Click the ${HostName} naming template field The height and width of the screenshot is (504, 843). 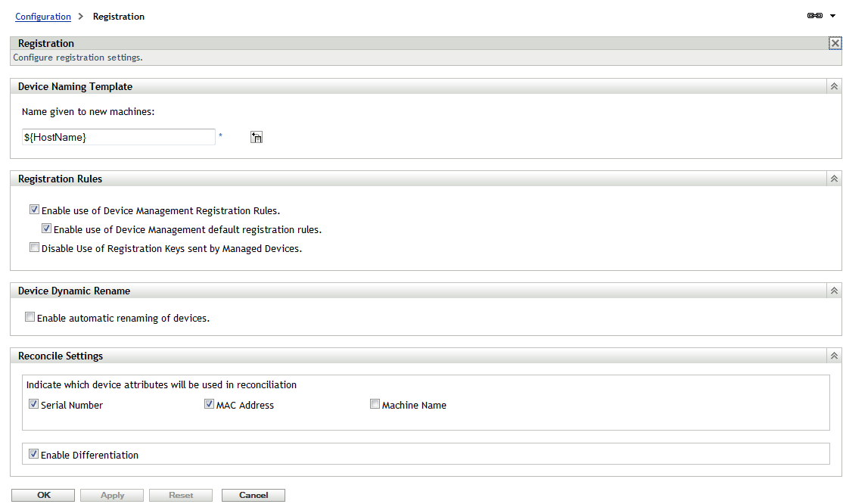point(118,137)
